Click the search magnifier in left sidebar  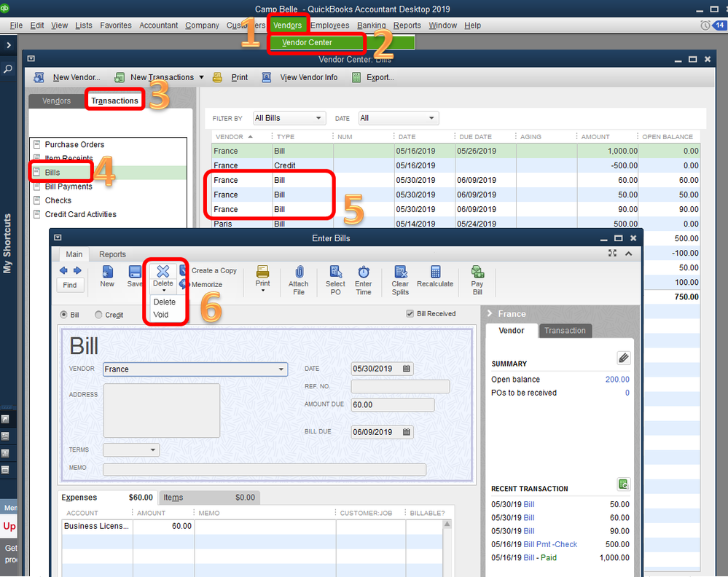(8, 68)
